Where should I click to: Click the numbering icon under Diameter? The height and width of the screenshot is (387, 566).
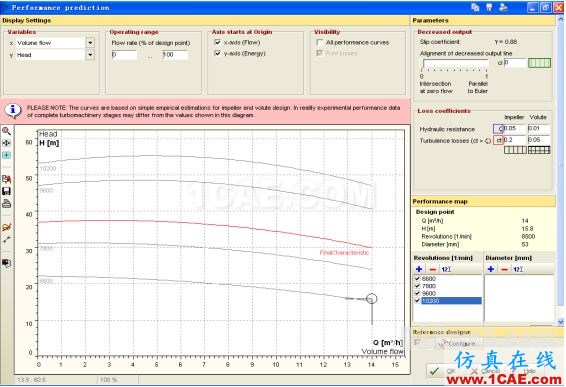[518, 269]
